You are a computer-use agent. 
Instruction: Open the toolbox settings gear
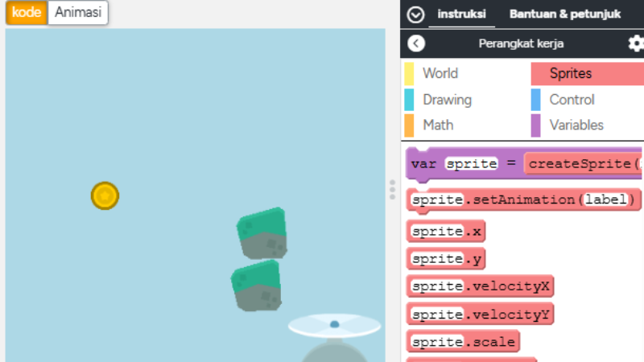click(x=636, y=43)
